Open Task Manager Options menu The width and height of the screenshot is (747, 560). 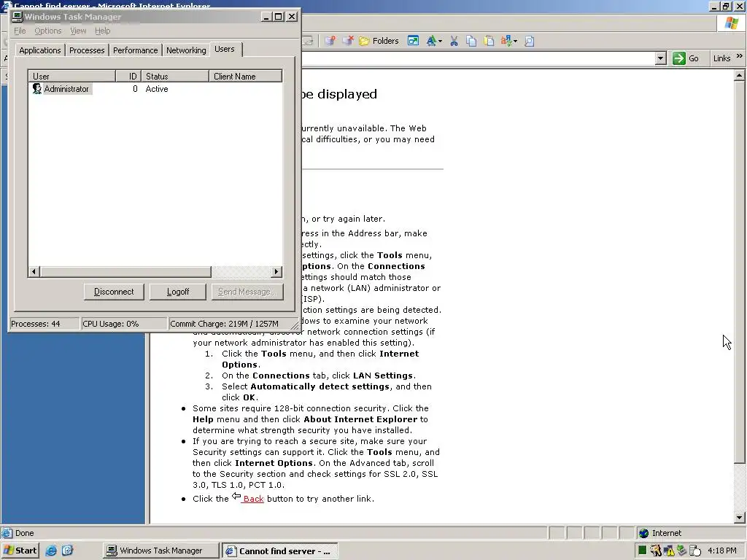tap(47, 31)
